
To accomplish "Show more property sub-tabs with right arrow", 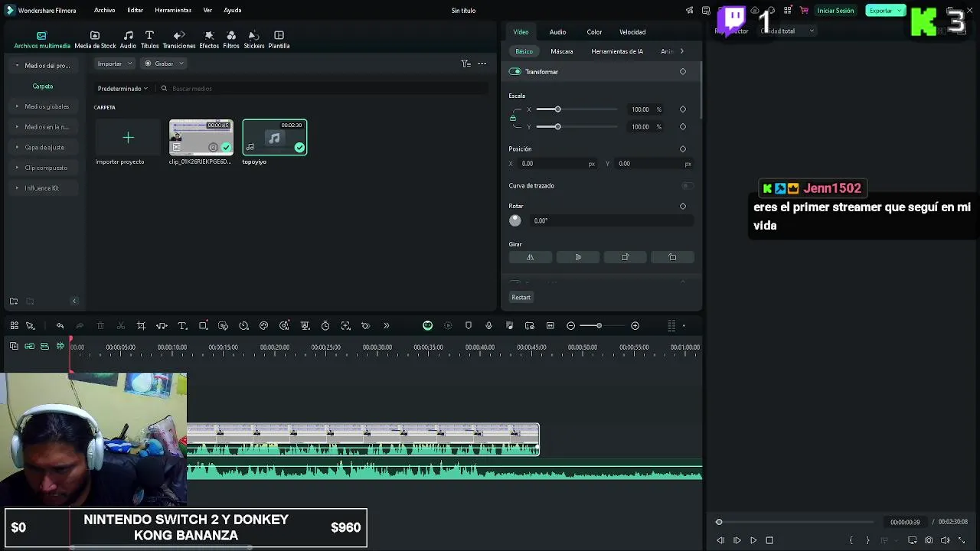I will (x=681, y=51).
